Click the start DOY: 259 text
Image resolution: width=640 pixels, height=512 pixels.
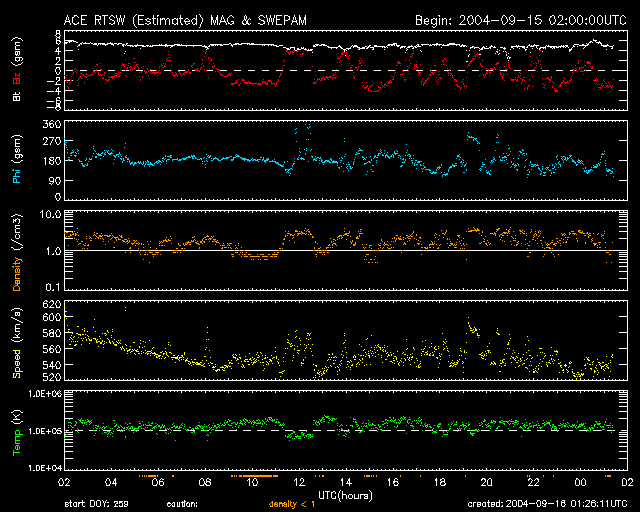click(x=96, y=505)
